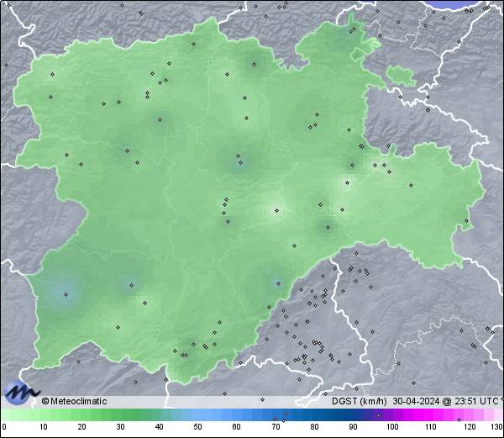Click scale label 120
Screen dimensions: 504x438
(x=470, y=427)
